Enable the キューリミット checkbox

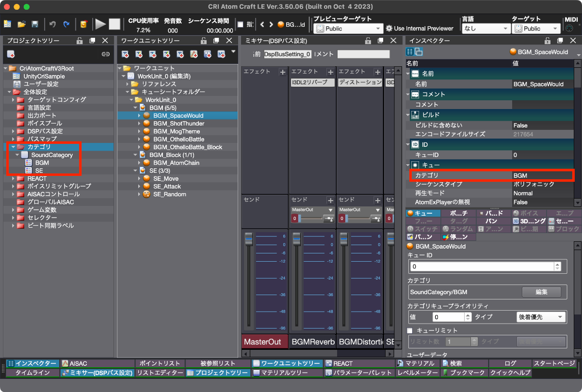coord(410,330)
